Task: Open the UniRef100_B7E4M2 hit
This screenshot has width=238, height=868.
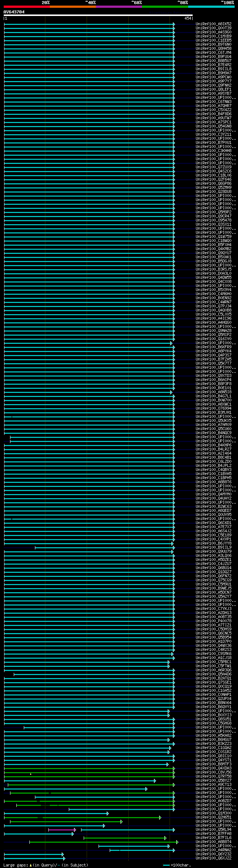Action: (x=213, y=65)
